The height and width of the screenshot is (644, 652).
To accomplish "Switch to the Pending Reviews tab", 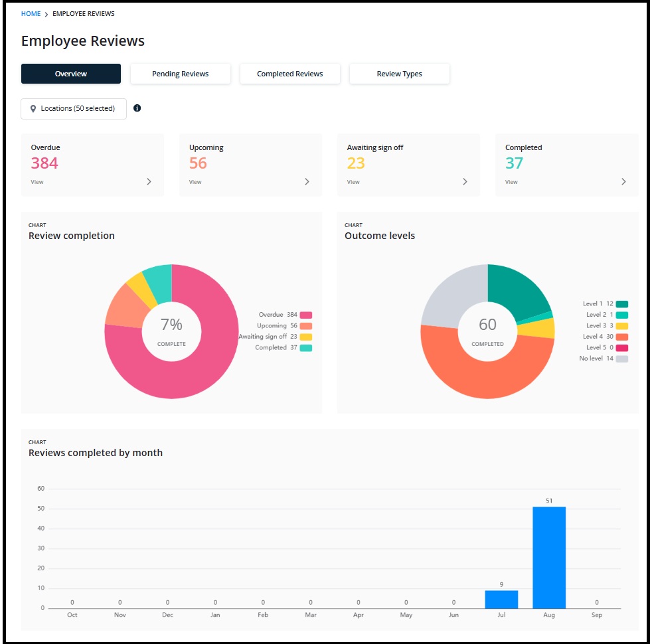I will pos(181,74).
